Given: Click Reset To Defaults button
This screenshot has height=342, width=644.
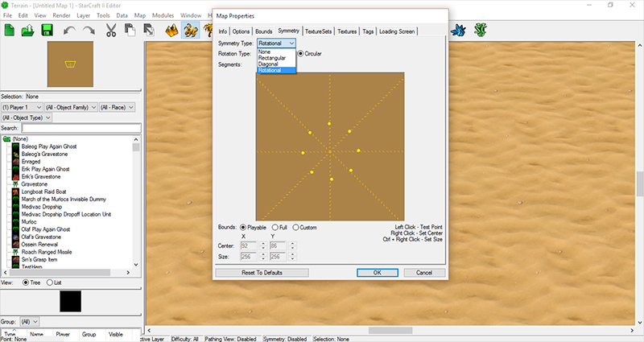Looking at the screenshot, I should (x=262, y=273).
